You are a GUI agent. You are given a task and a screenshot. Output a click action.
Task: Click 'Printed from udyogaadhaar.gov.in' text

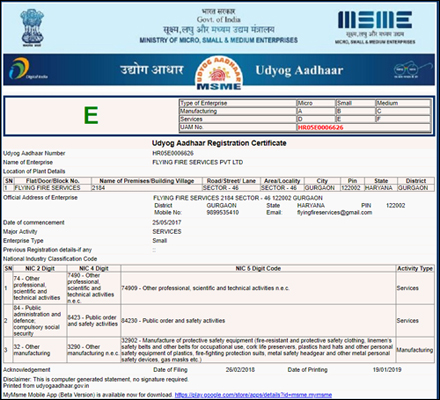pyautogui.click(x=46, y=386)
